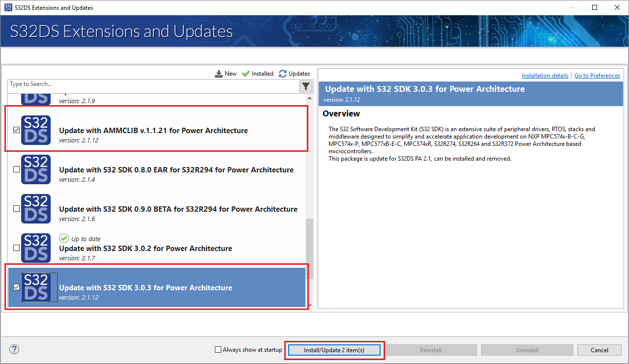
Task: Open the filter funnel icon beside search box
Action: click(305, 86)
